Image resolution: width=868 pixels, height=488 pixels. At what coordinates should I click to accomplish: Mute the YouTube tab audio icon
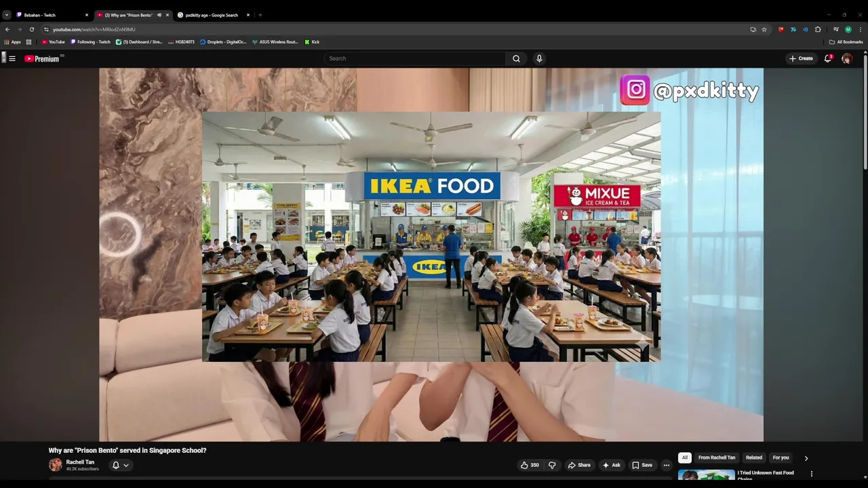[159, 15]
